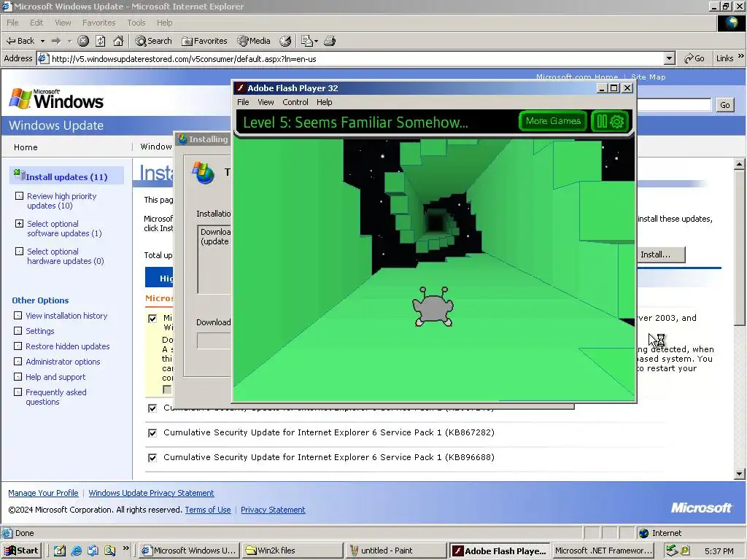Open View installation history link

click(66, 316)
